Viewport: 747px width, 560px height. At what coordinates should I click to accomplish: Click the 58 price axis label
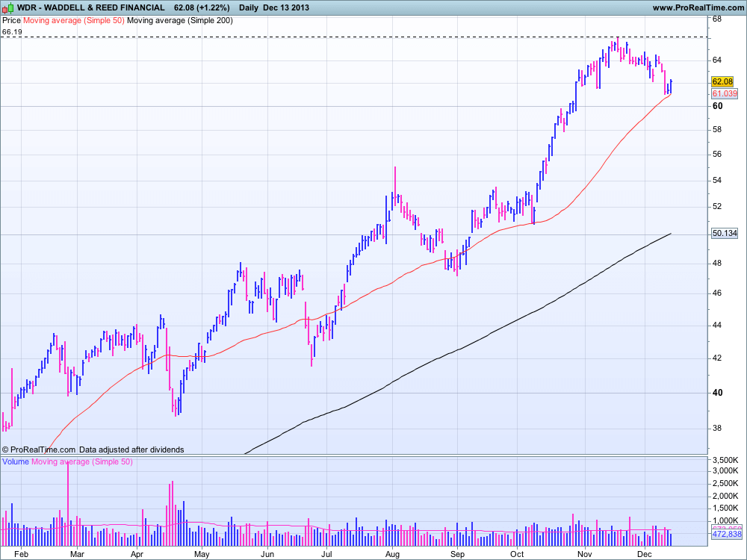[717, 129]
